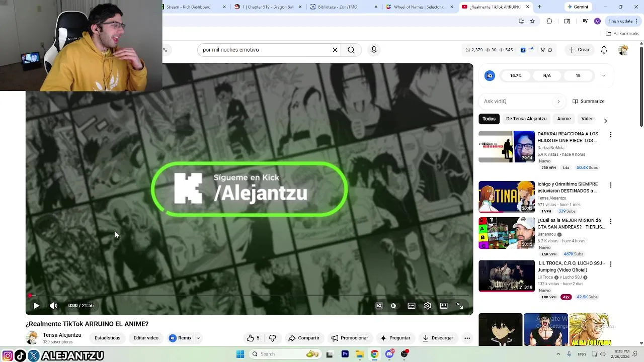Bookmark this page star icon
Image resolution: width=644 pixels, height=362 pixels.
[532, 21]
